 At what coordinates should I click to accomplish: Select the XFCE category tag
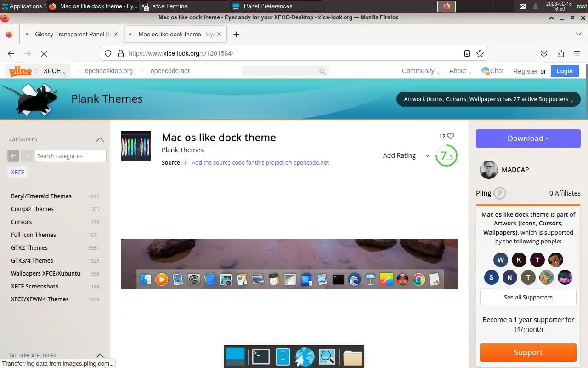[17, 172]
